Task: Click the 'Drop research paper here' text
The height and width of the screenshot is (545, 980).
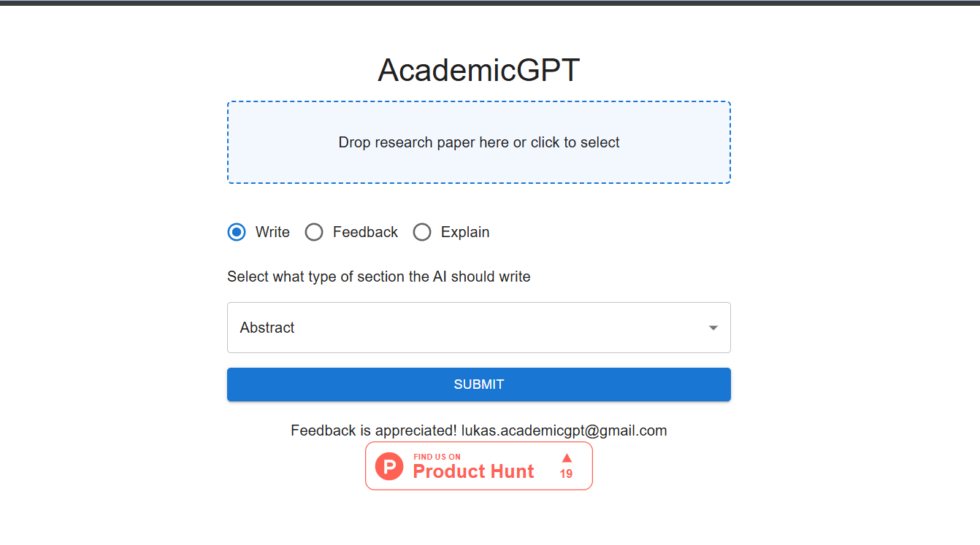Action: (479, 142)
